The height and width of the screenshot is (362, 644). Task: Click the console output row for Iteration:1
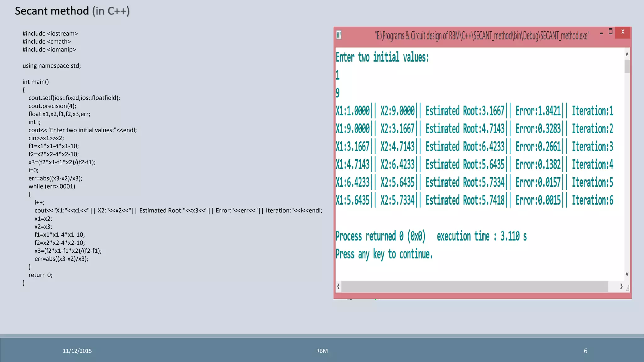(474, 111)
